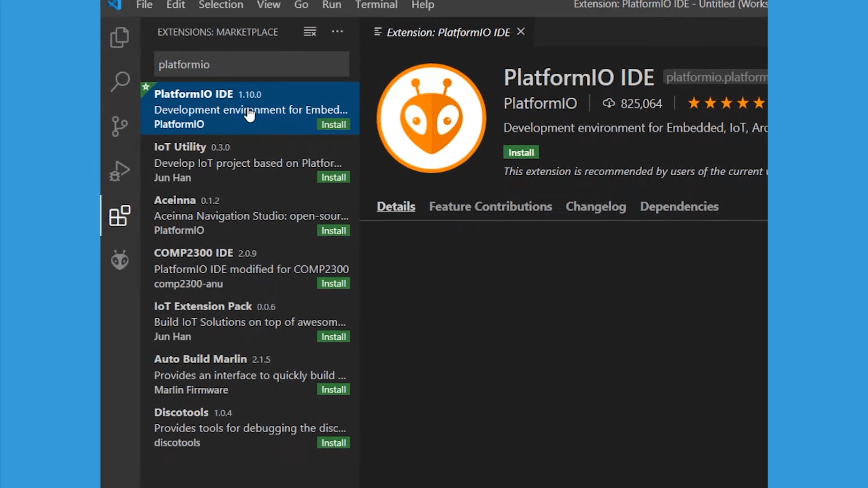
Task: Close the Extension: PlatformIO IDE tab
Action: click(521, 32)
